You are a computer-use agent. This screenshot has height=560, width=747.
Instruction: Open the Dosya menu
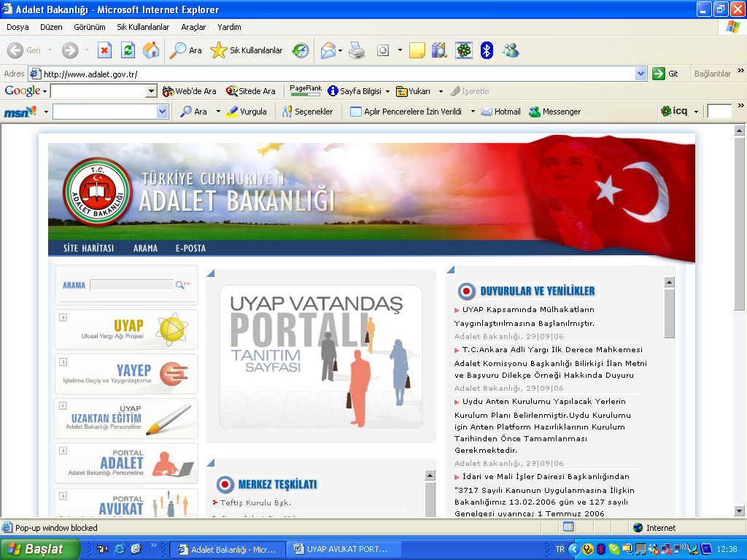click(18, 27)
